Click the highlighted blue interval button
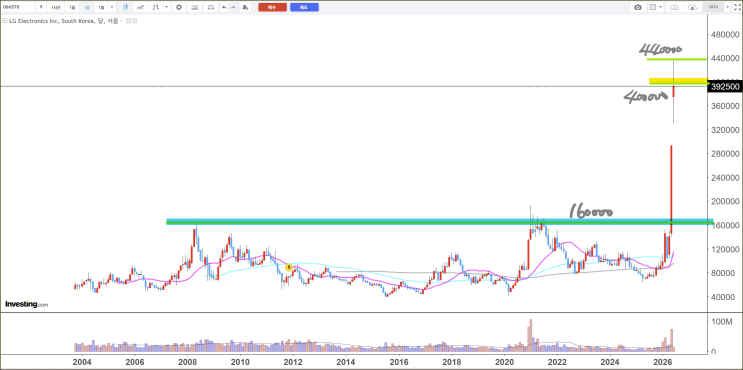Viewport: 743px width, 370px height. pos(87,7)
